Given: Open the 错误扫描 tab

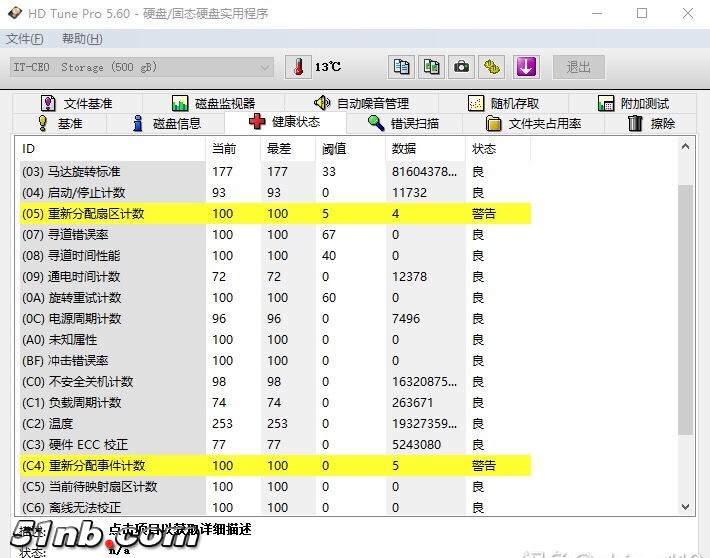Looking at the screenshot, I should click(x=403, y=123).
